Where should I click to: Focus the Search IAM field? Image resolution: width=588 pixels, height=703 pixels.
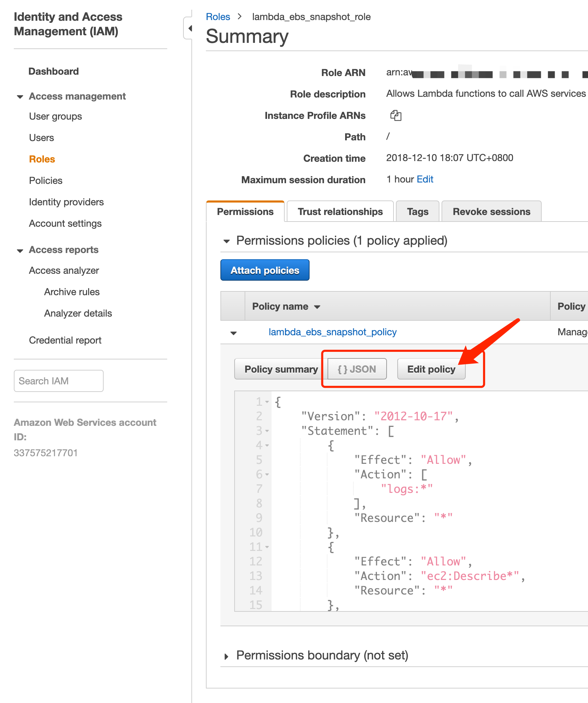pos(59,381)
